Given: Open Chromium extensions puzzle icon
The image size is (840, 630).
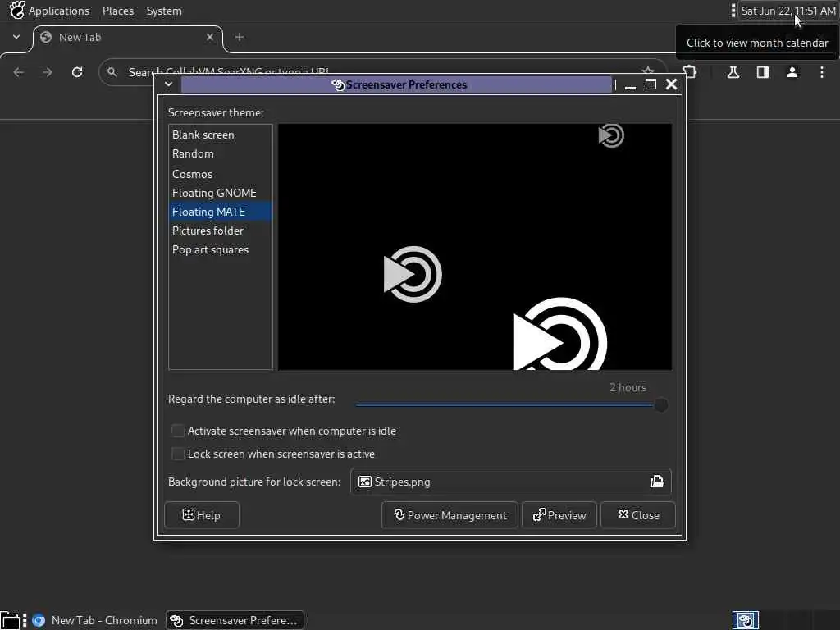Looking at the screenshot, I should click(x=690, y=72).
